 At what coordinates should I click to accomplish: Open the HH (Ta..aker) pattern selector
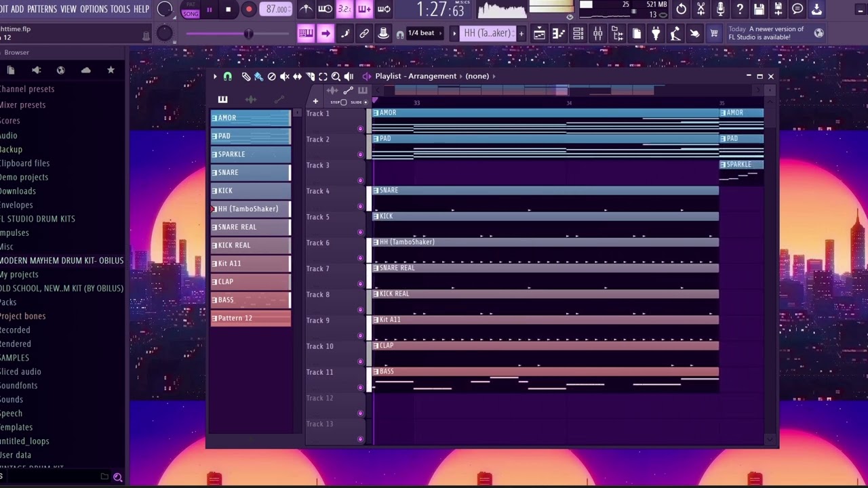[488, 33]
